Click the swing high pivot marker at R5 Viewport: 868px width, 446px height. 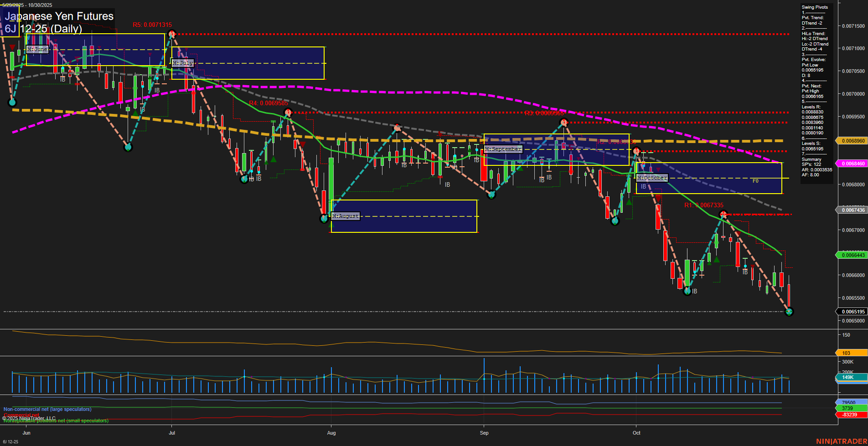click(172, 34)
